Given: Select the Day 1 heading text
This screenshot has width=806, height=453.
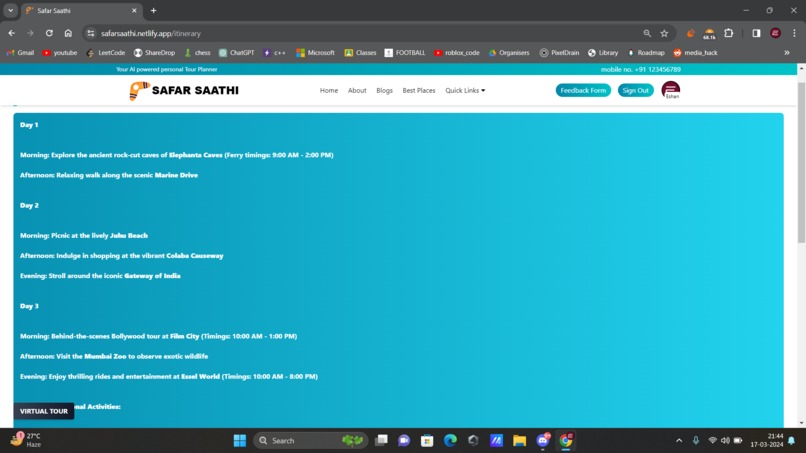Looking at the screenshot, I should 29,125.
